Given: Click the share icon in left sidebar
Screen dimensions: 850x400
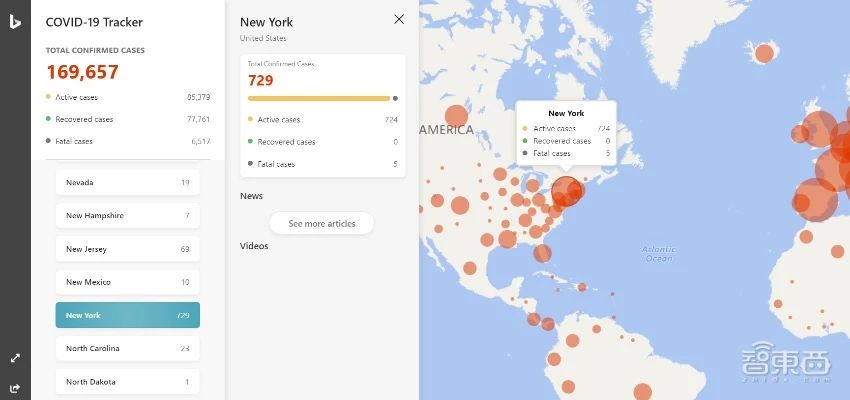Looking at the screenshot, I should (15, 388).
